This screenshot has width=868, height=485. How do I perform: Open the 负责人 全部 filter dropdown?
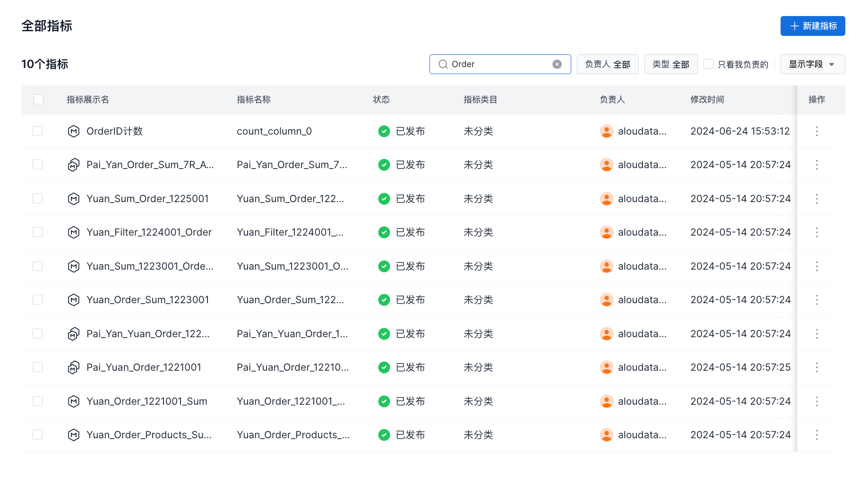click(607, 64)
